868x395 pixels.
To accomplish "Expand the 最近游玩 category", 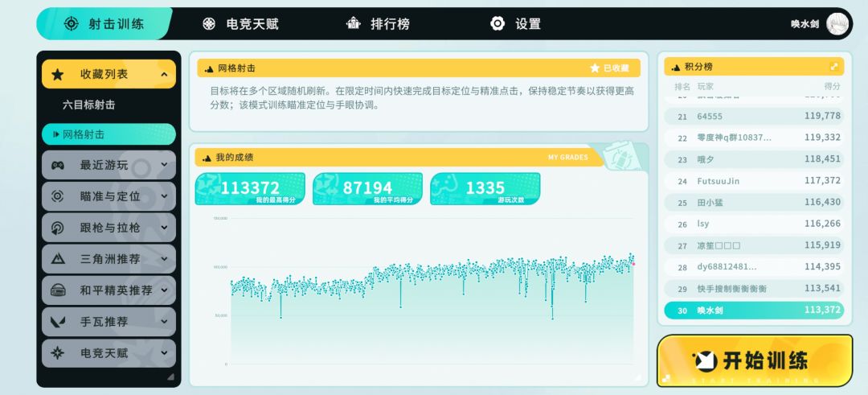I will pos(165,165).
